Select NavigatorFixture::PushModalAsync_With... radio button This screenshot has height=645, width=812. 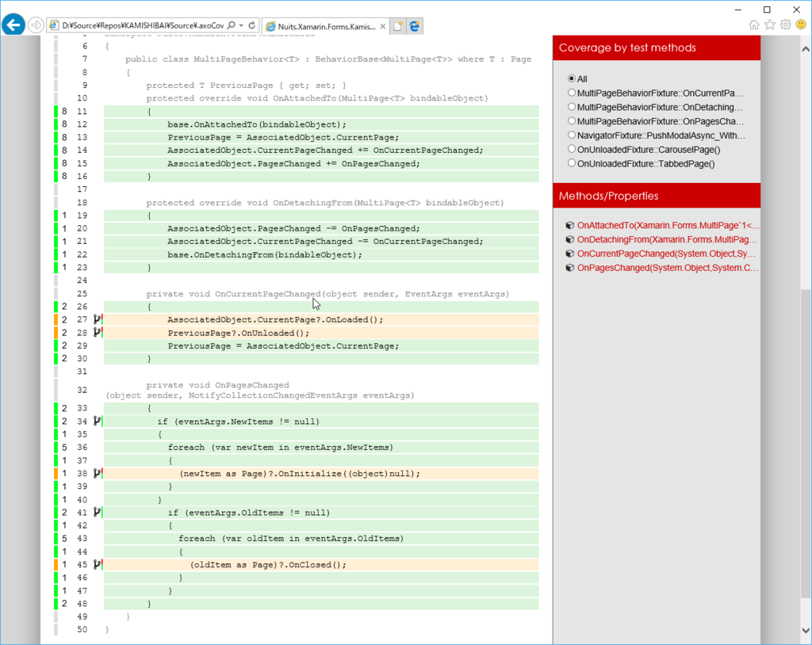click(571, 135)
